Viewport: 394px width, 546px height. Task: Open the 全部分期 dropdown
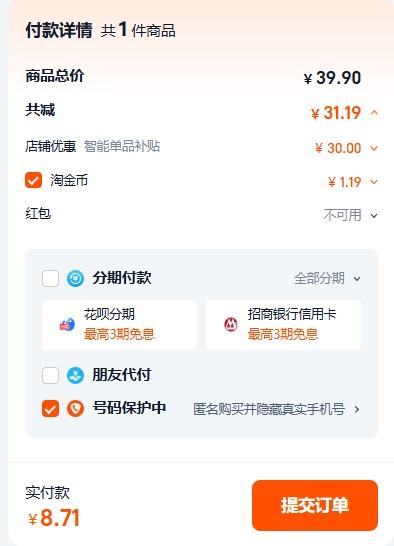point(327,279)
